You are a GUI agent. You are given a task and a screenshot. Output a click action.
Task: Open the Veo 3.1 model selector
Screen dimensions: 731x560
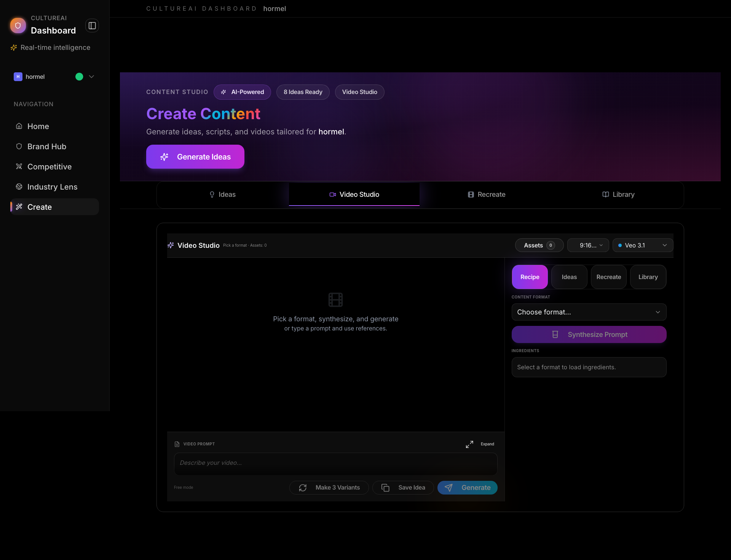642,245
